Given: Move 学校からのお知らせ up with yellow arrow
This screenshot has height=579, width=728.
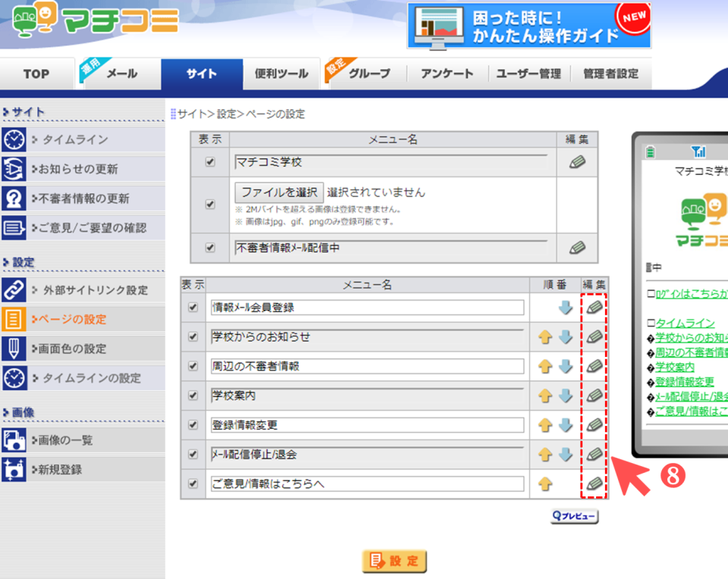Looking at the screenshot, I should 544,337.
